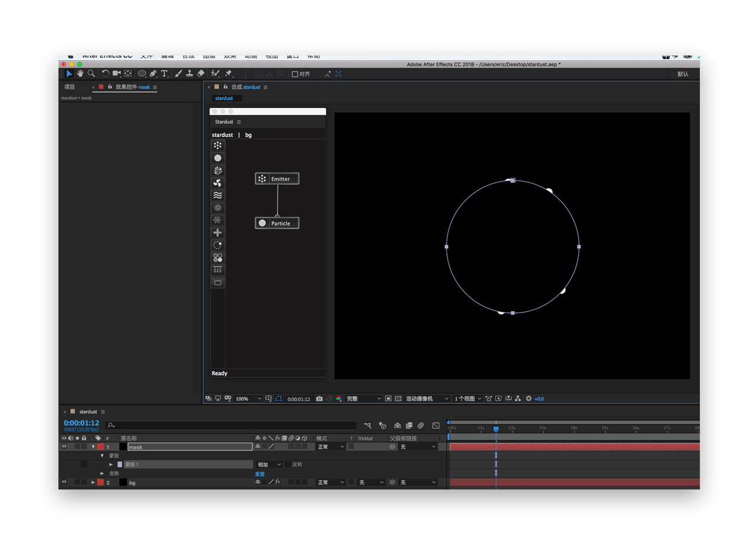
Task: Open blending mode dropdown for mask layer
Action: (331, 447)
